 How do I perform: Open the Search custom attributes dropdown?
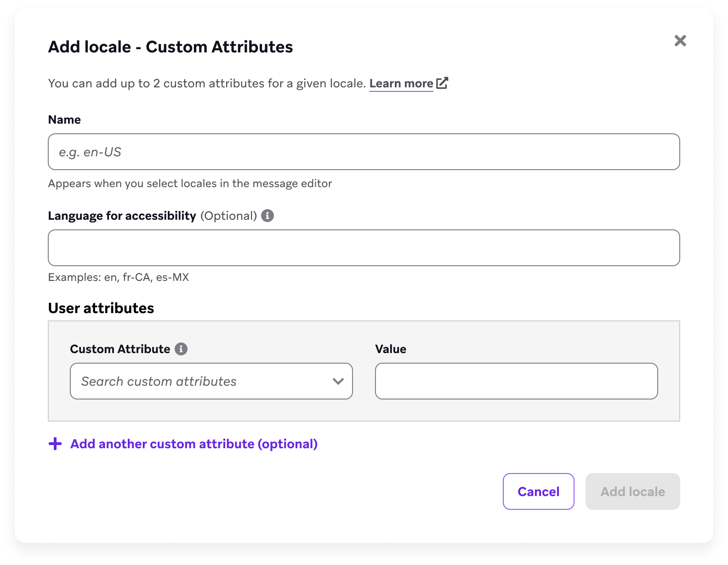point(211,381)
